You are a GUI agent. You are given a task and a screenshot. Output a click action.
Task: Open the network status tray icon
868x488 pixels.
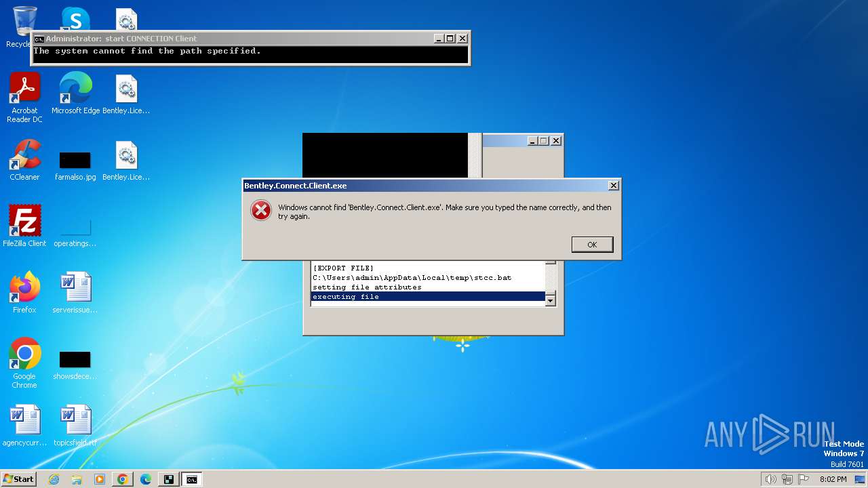coord(787,479)
